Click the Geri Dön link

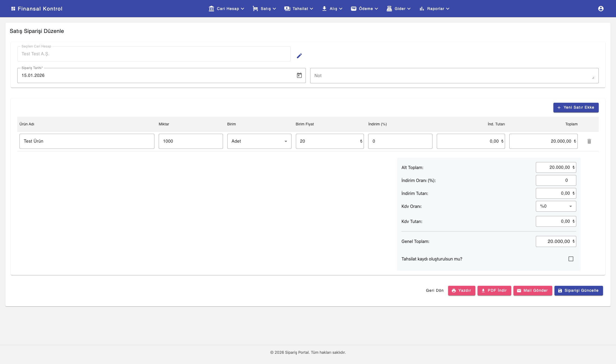tap(435, 291)
